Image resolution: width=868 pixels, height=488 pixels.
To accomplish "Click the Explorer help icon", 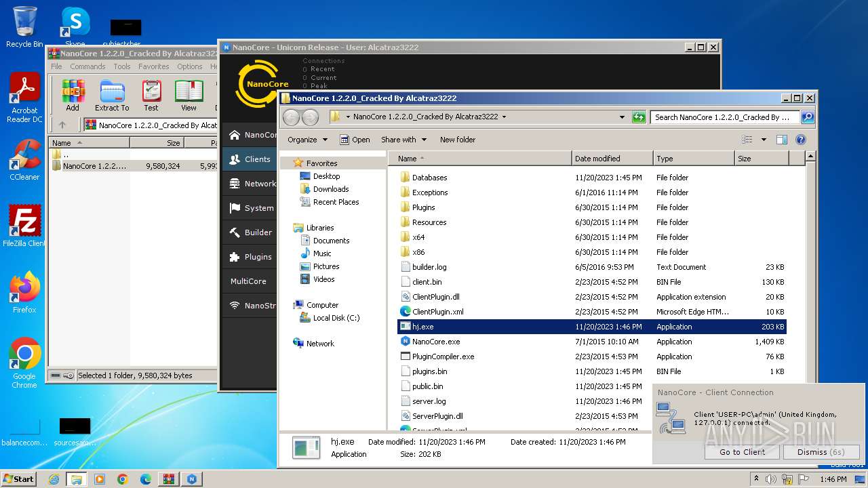I will click(801, 140).
